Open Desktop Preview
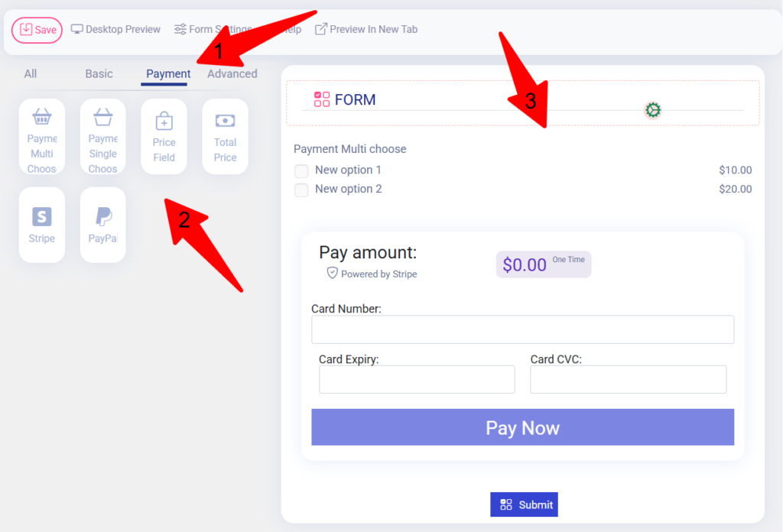 pos(115,30)
